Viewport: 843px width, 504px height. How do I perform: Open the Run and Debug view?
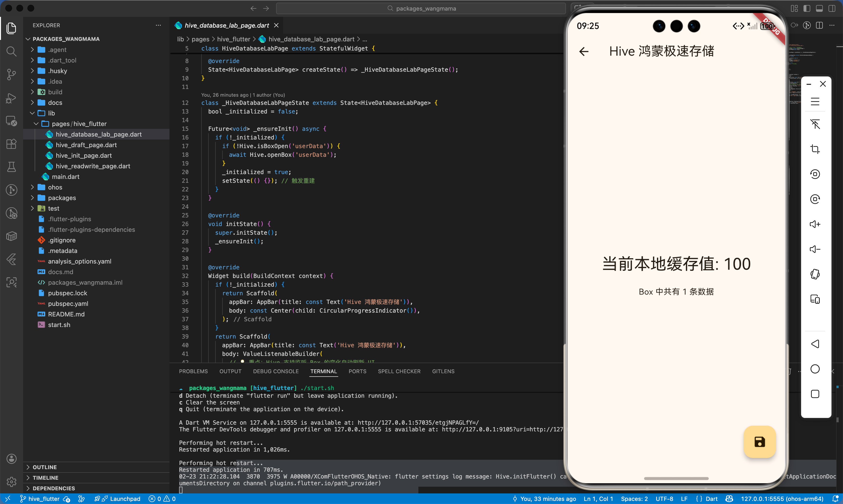click(x=11, y=98)
